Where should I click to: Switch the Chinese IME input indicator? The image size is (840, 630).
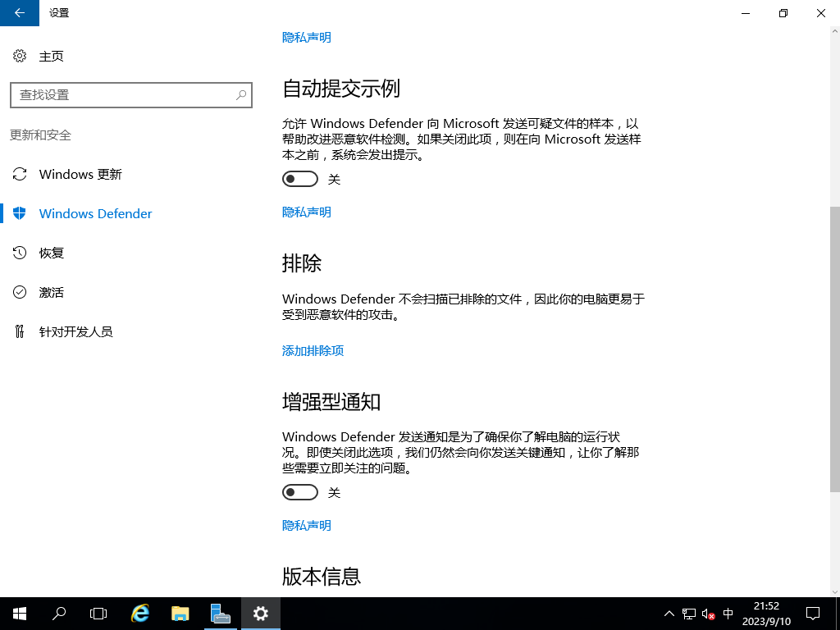pyautogui.click(x=728, y=614)
